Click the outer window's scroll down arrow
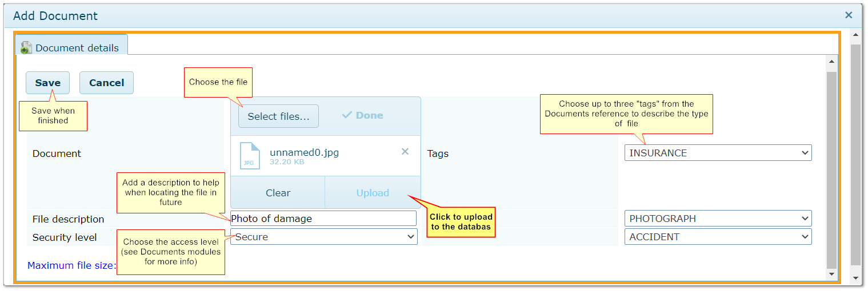The height and width of the screenshot is (291, 868). pyautogui.click(x=855, y=278)
